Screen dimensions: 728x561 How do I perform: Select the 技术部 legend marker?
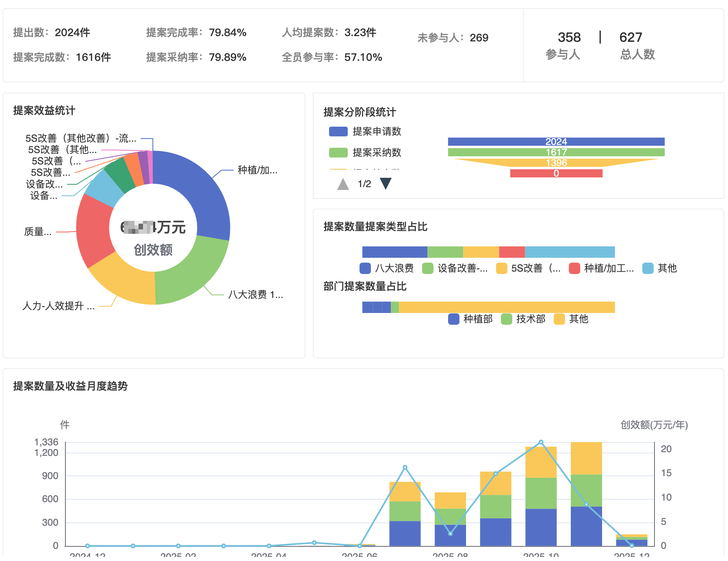(x=506, y=319)
